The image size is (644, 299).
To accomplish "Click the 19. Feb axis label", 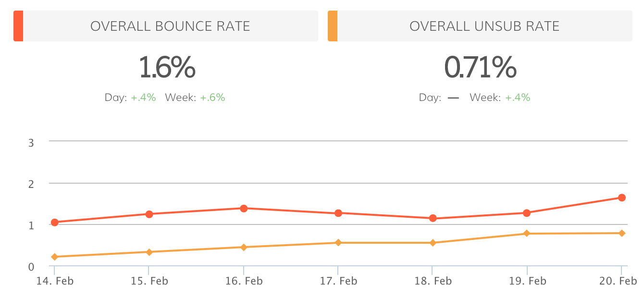I will point(527,281).
